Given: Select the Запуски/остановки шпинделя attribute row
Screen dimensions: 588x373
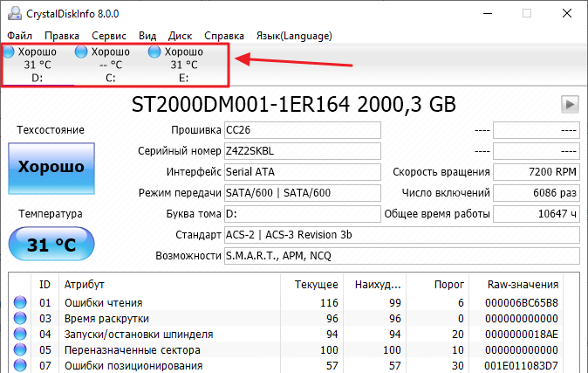Looking at the screenshot, I should click(x=139, y=335).
